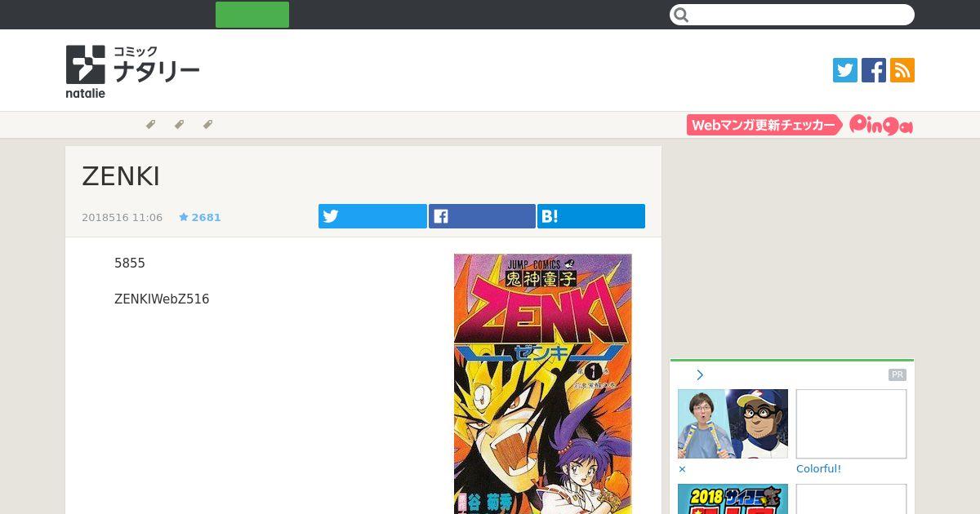Bookmark the article with Hatena B! button
The height and width of the screenshot is (514, 980).
591,216
